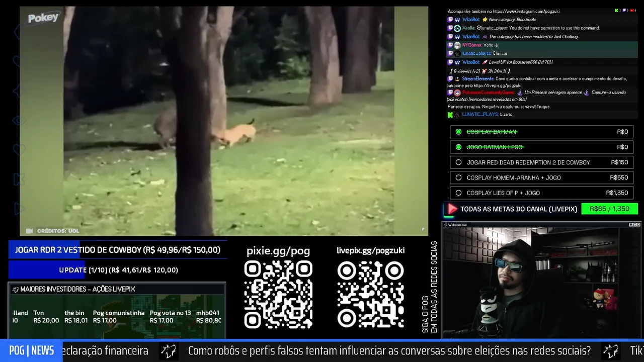Click the NYDonnx username
The image size is (644, 362).
pos(472,45)
